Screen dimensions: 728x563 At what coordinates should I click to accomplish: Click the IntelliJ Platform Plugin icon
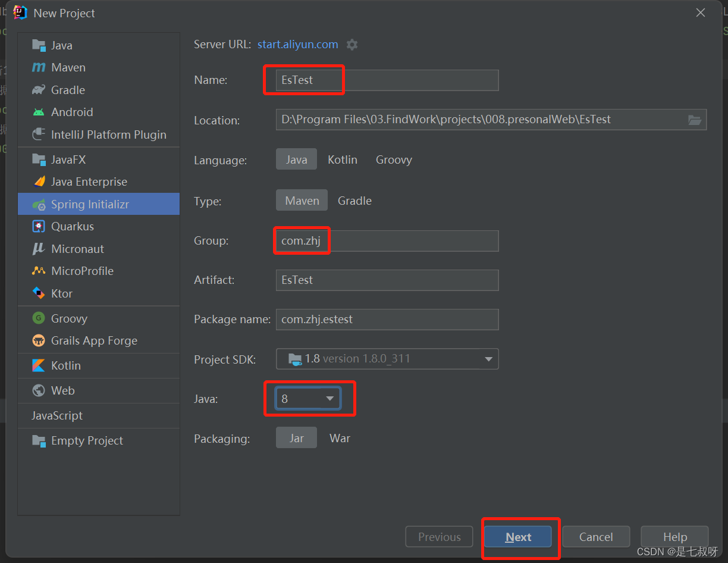point(39,135)
